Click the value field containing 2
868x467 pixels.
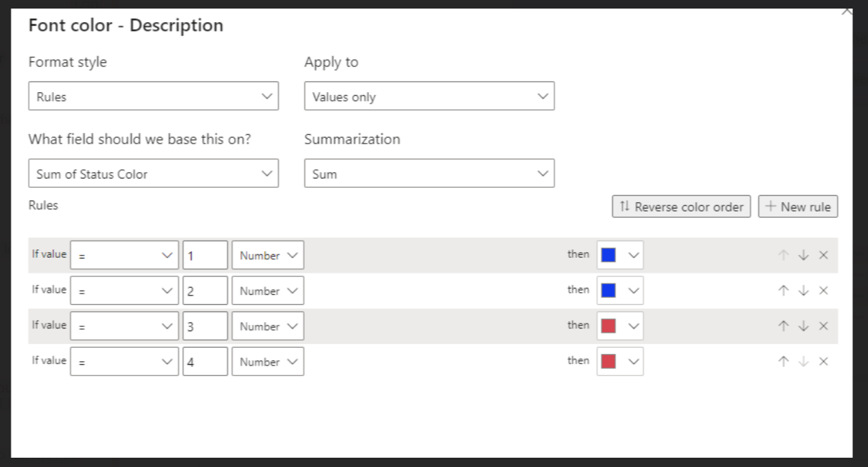[206, 291]
